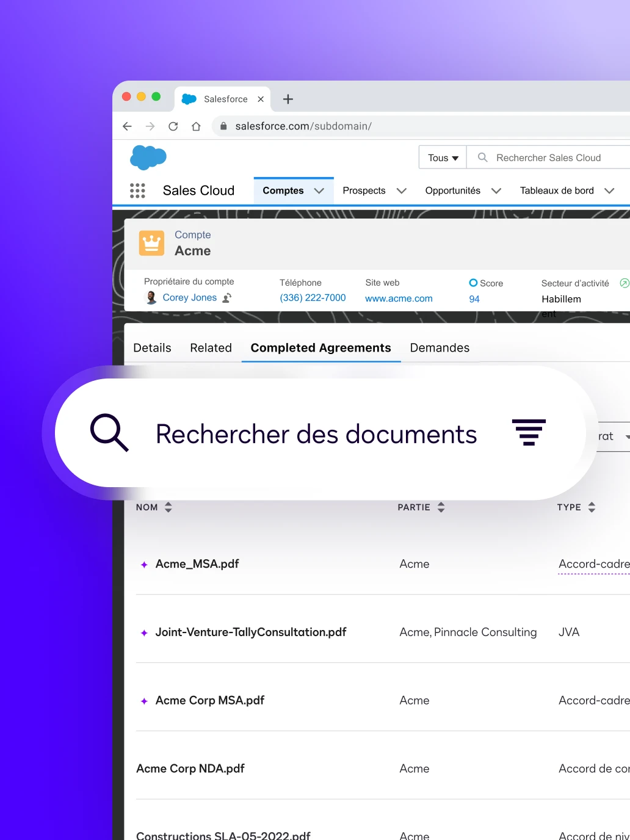Click the magnifier icon in Sales Cloud search
Screen dimensions: 630x840
[482, 157]
